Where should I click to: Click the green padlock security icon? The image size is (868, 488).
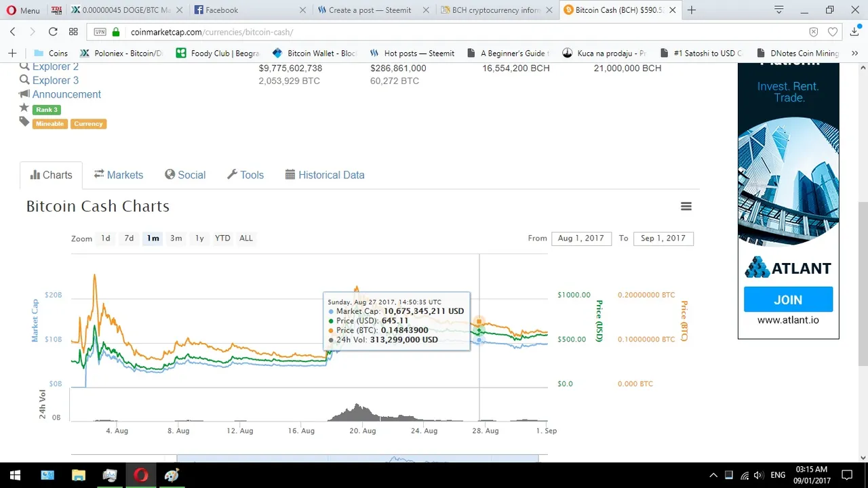click(x=116, y=32)
